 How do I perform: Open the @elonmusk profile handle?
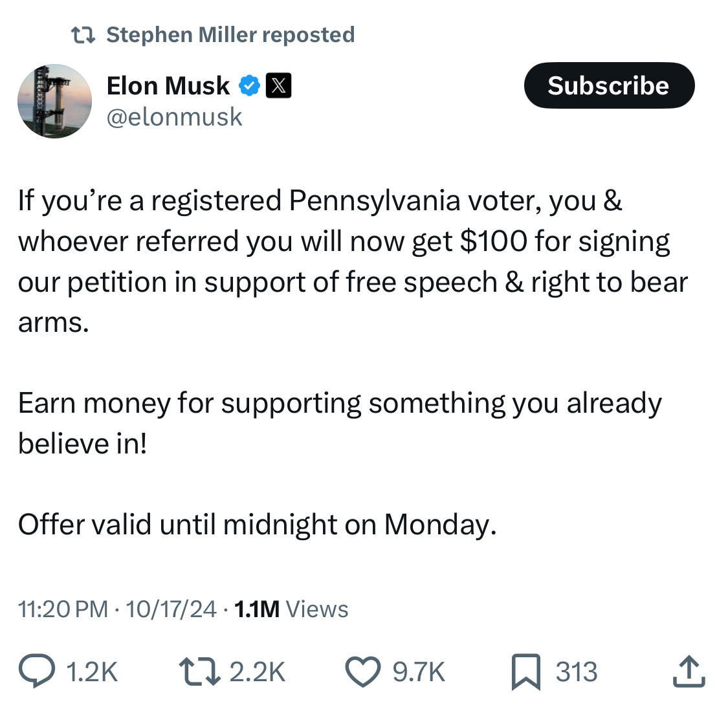click(x=175, y=116)
